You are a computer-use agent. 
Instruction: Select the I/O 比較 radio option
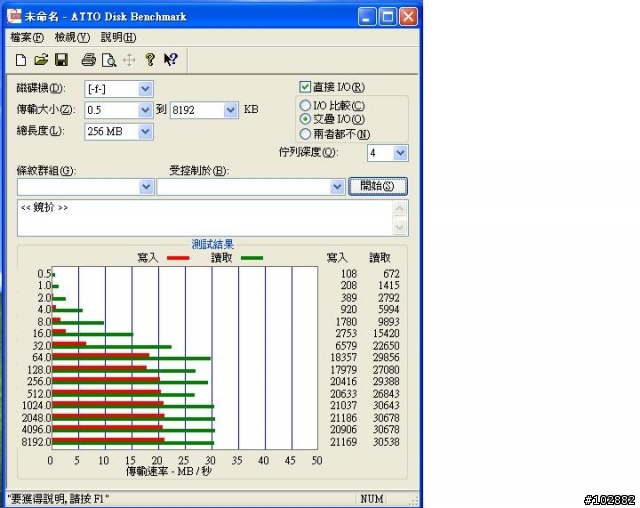[305, 106]
